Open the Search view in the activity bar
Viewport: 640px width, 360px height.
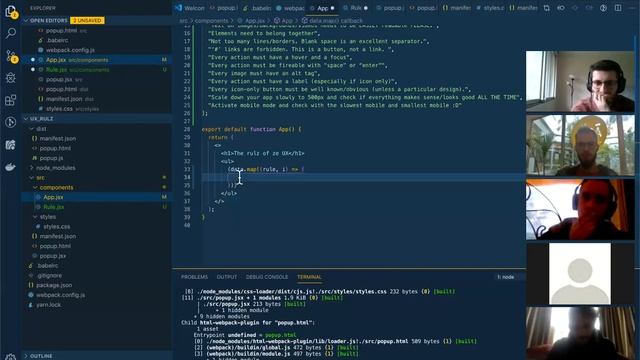click(x=11, y=33)
